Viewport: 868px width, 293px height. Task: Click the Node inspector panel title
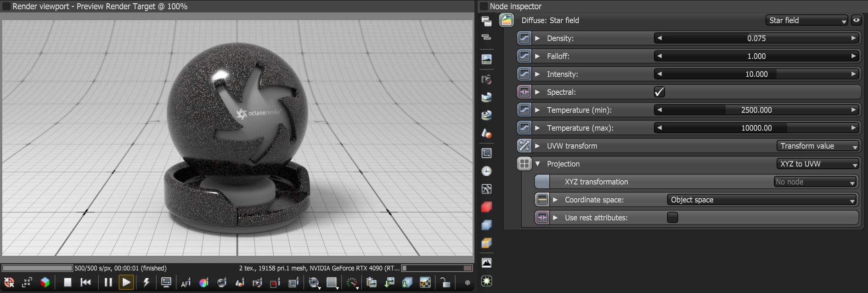515,6
